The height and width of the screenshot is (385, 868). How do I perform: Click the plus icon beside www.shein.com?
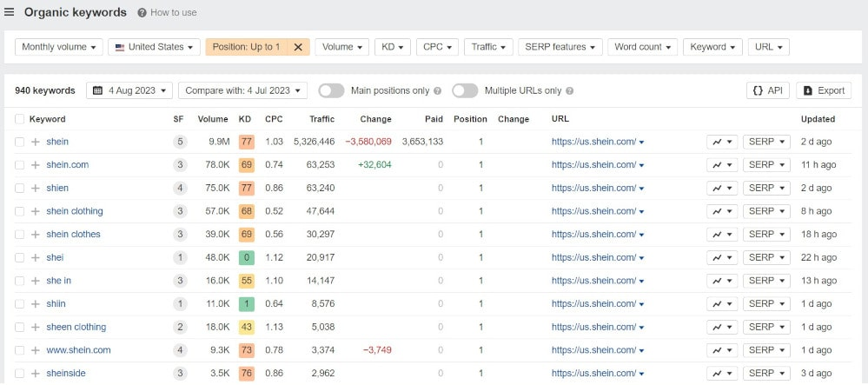click(36, 350)
